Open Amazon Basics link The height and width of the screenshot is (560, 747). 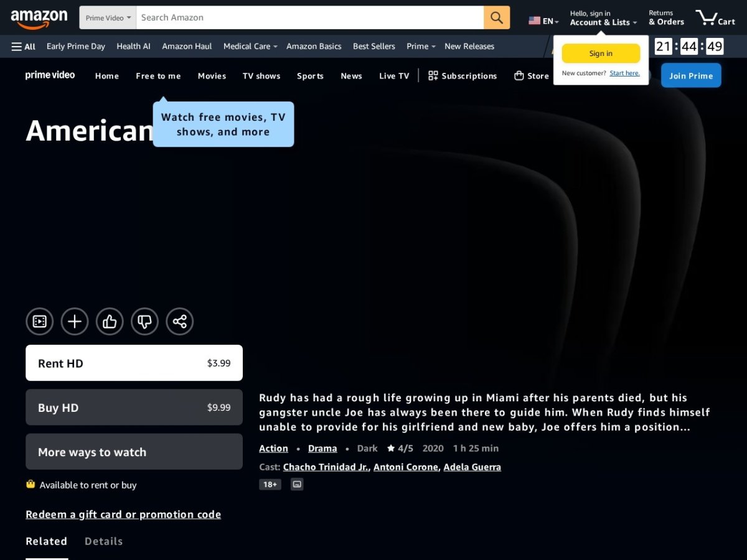coord(314,47)
